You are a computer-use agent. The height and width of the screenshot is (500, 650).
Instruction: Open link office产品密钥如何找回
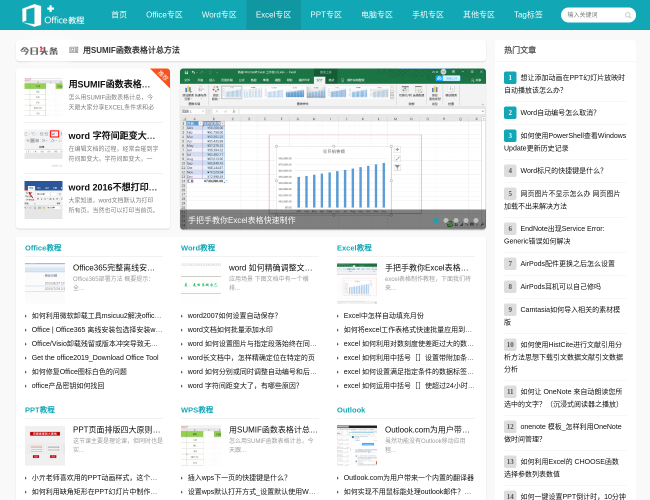point(68,386)
